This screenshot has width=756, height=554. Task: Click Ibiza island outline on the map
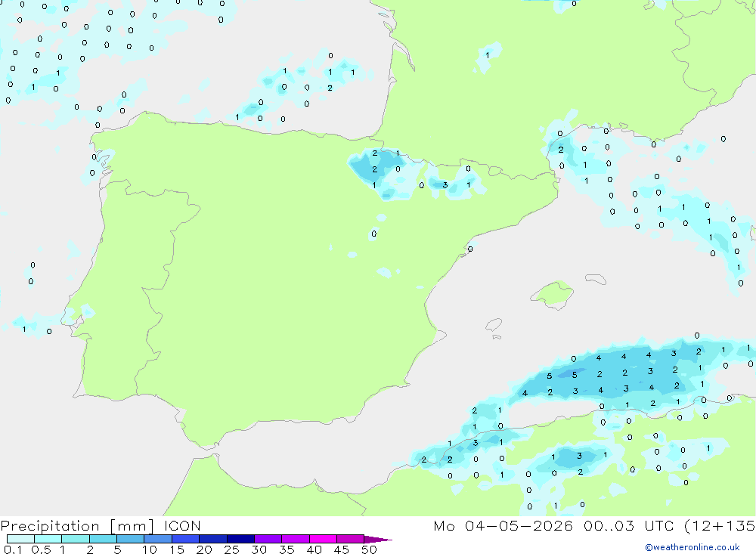(494, 326)
